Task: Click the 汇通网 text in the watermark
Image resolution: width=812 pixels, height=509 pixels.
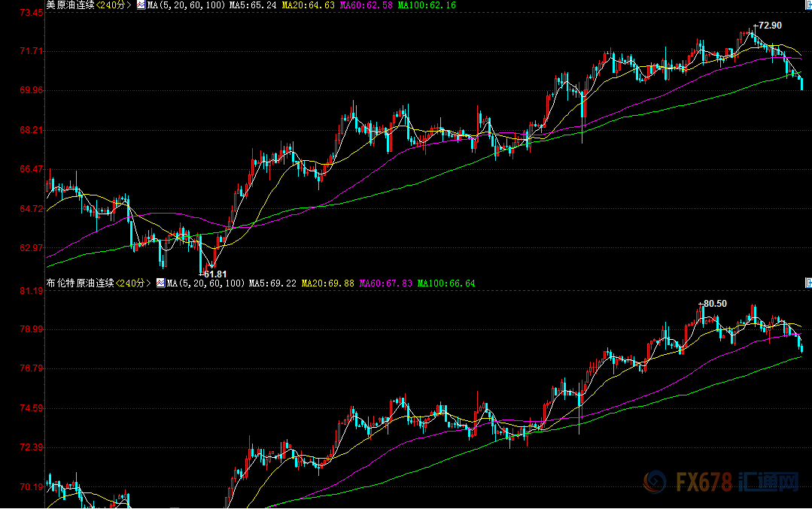Action: coord(768,483)
